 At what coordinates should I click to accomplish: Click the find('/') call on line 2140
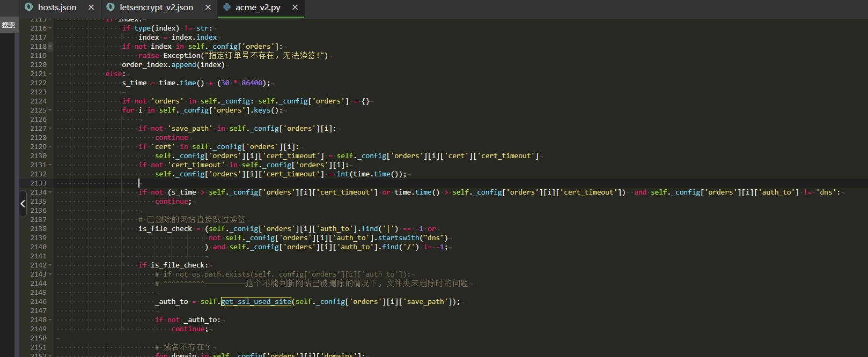[401, 247]
